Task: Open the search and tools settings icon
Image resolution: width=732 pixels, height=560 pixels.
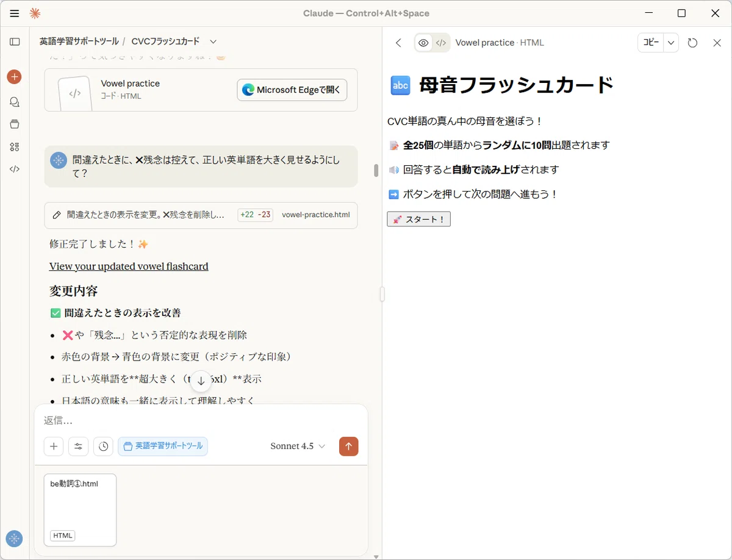Action: (78, 446)
